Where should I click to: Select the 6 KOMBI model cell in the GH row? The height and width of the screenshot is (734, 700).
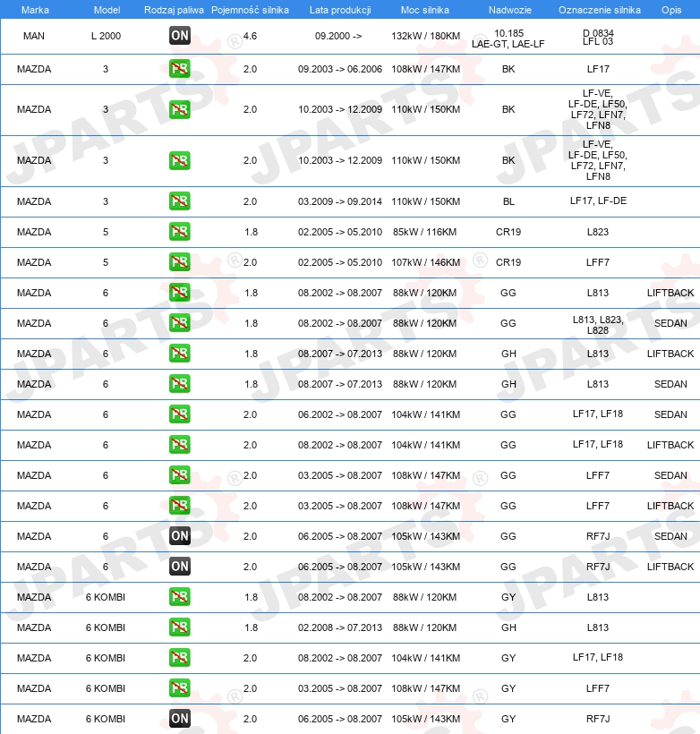[x=106, y=627]
